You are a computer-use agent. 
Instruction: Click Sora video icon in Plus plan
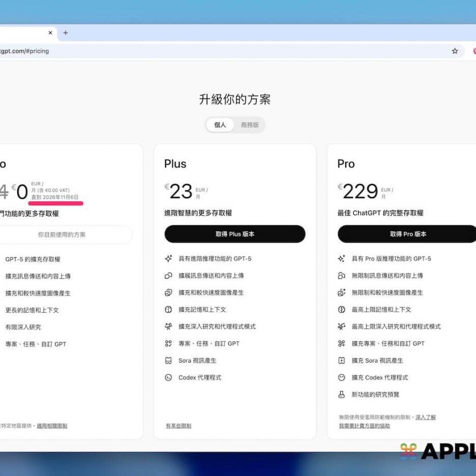point(168,360)
